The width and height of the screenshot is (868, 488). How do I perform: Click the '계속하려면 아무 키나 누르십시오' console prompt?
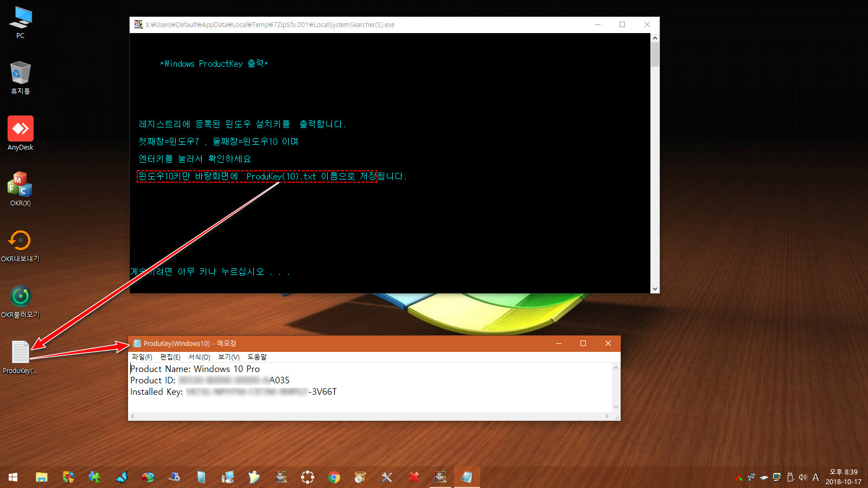pyautogui.click(x=210, y=272)
